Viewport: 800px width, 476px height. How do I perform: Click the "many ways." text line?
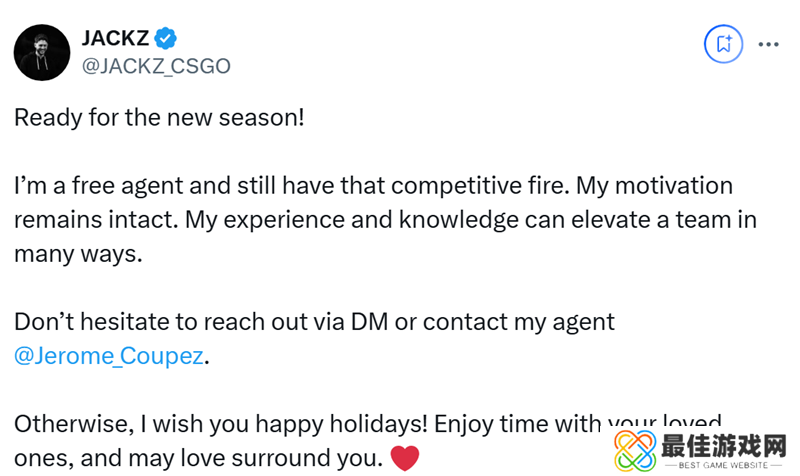tap(78, 254)
